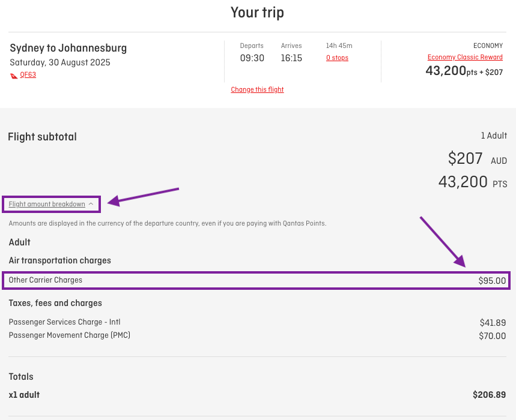516x420 pixels.
Task: Click the Change this flight link
Action: tap(257, 89)
